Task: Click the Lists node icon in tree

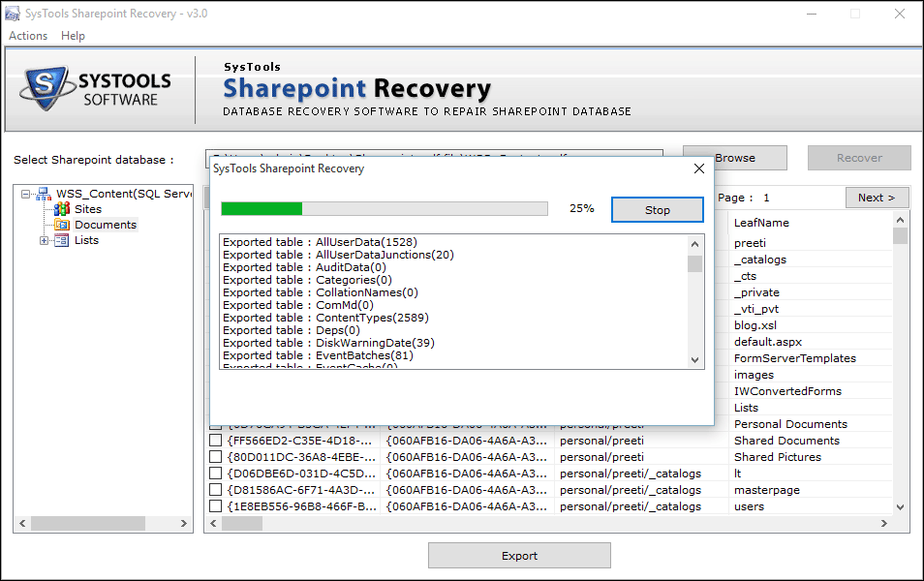Action: [62, 240]
